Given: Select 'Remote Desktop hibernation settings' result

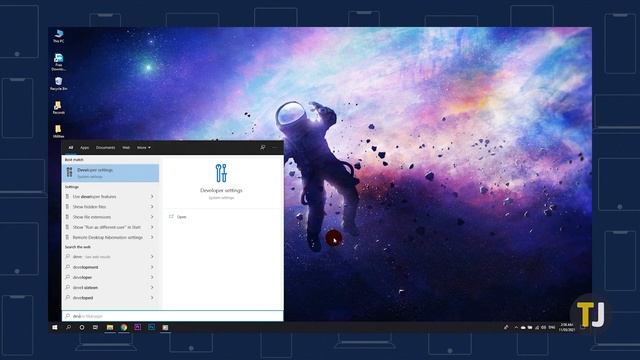Looking at the screenshot, I should pos(111,237).
